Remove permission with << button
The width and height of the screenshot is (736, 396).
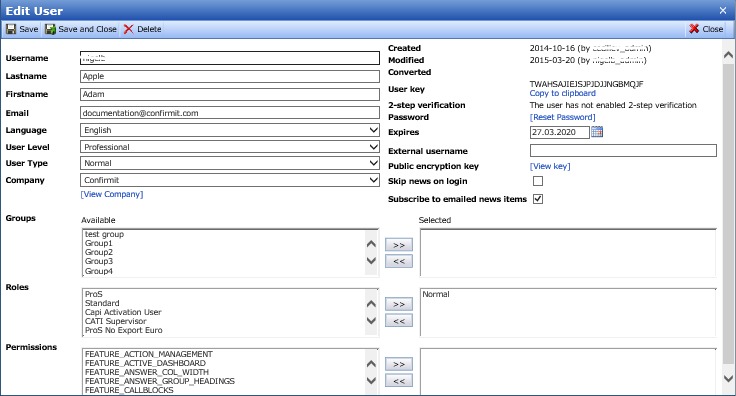[399, 381]
